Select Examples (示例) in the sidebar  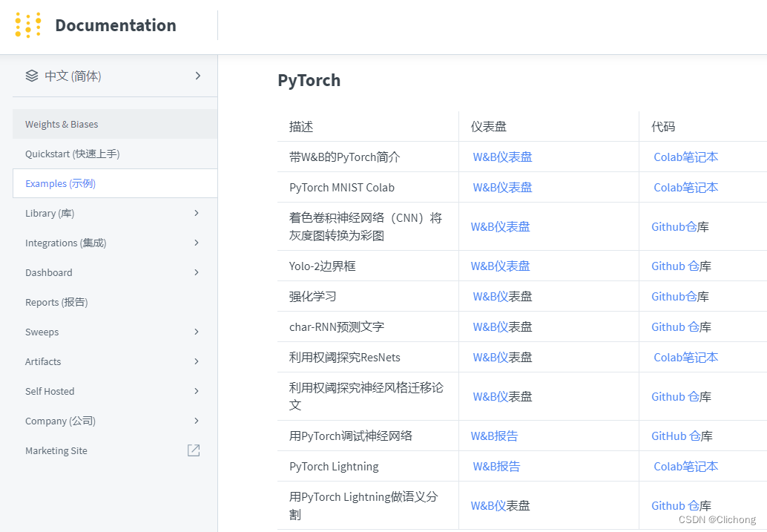tap(60, 183)
